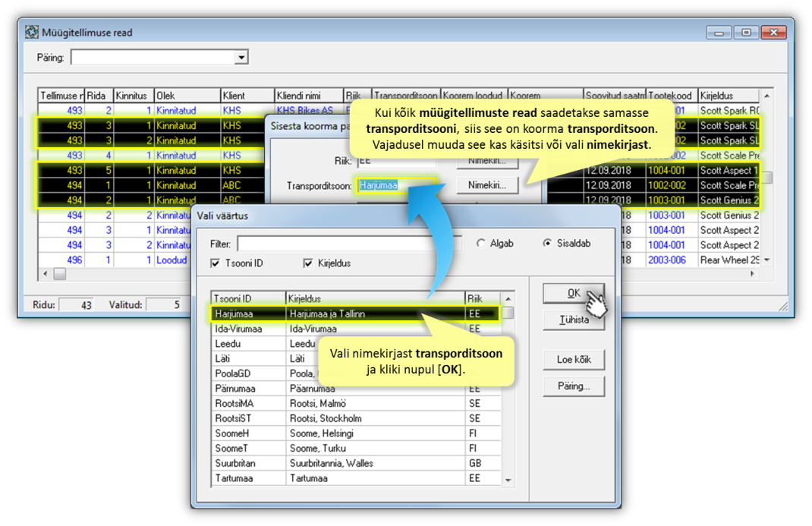The height and width of the screenshot is (526, 812).
Task: Click the 'Loodud' status cell
Action: coord(172,260)
